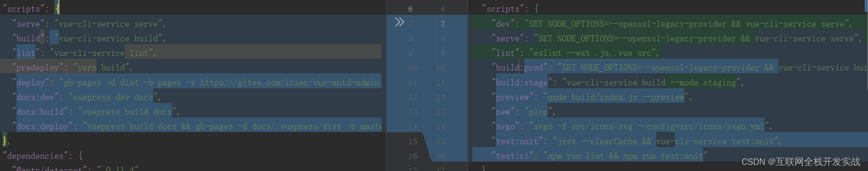
Task: Click the "vue-cli-service lint" value
Action: tap(102, 53)
